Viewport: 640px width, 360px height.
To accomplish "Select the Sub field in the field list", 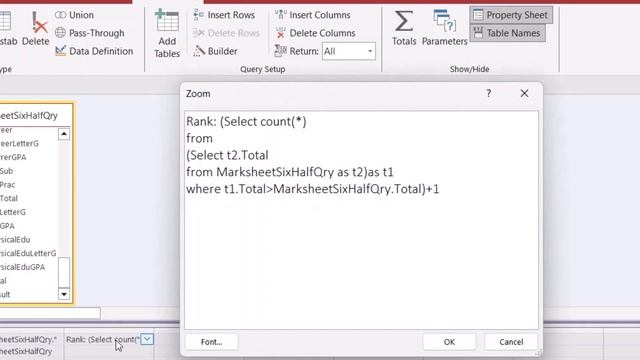I will tap(7, 171).
